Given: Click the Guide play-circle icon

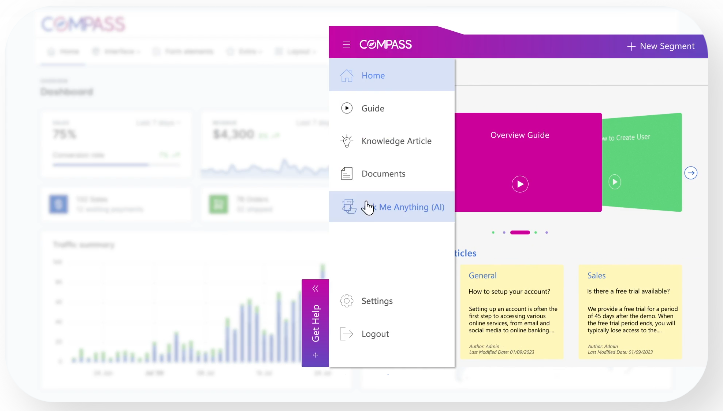Looking at the screenshot, I should (346, 108).
